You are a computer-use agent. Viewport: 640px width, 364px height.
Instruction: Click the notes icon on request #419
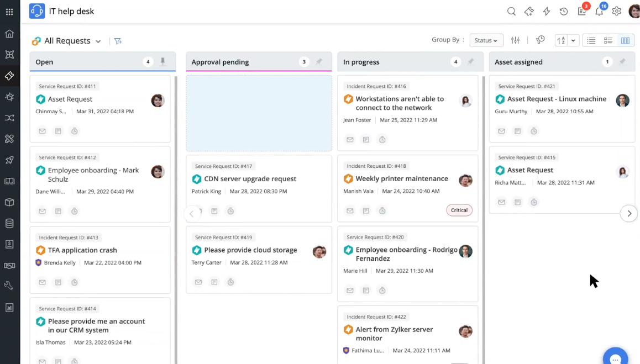214,282
